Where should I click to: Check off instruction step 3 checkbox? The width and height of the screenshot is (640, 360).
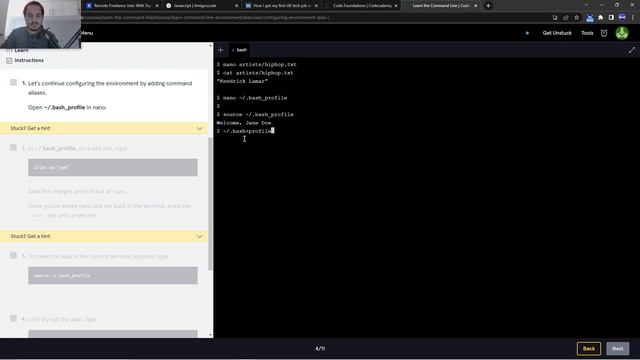click(x=13, y=256)
